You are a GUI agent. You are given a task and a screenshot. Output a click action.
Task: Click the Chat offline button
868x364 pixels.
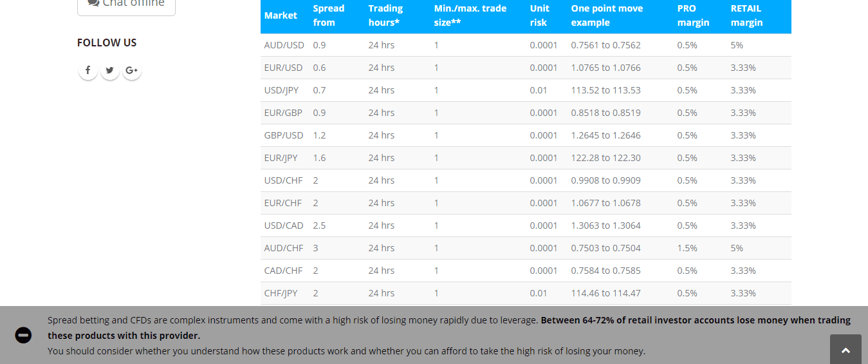(126, 4)
